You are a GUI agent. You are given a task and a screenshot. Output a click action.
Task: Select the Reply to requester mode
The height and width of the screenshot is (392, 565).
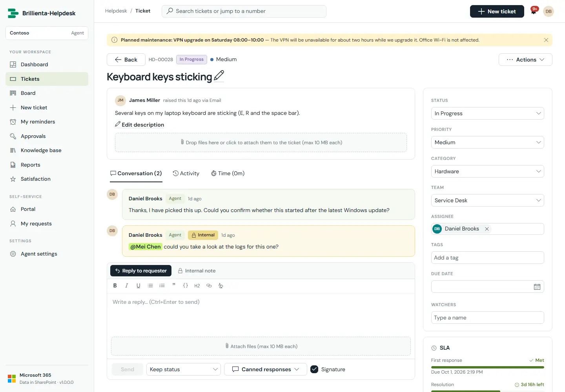click(141, 271)
